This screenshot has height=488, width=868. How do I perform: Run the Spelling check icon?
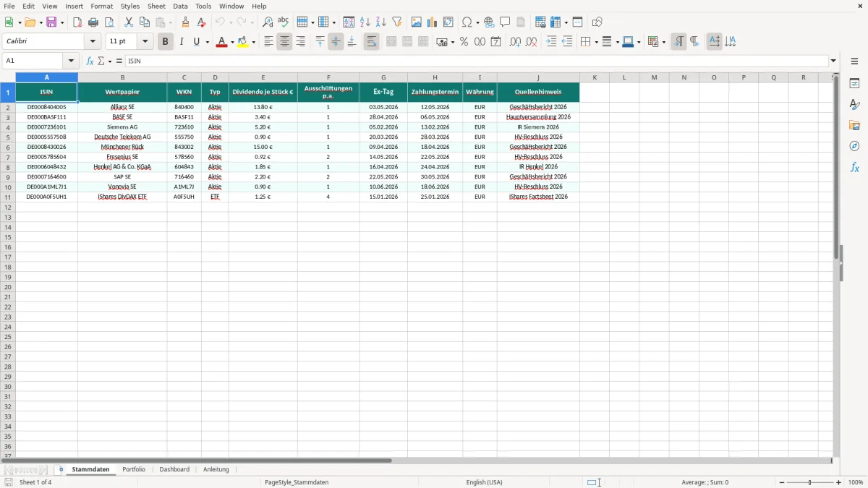[x=284, y=22]
